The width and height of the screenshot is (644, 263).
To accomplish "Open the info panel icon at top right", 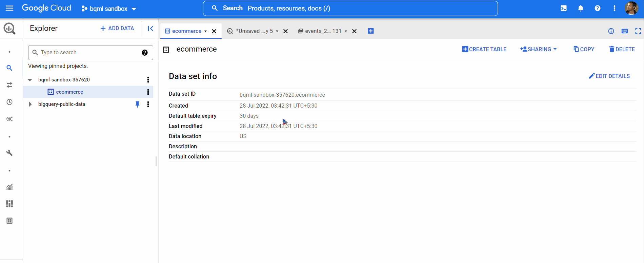I will pos(611,31).
